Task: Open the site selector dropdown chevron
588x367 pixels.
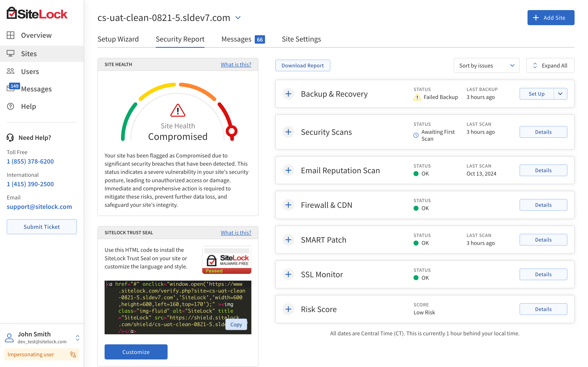Action: tap(238, 18)
